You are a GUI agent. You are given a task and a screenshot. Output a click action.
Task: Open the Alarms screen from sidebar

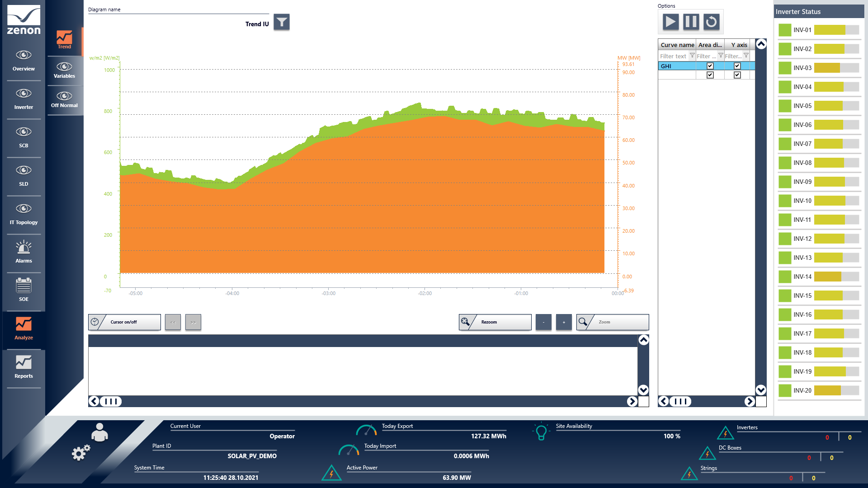coord(24,252)
